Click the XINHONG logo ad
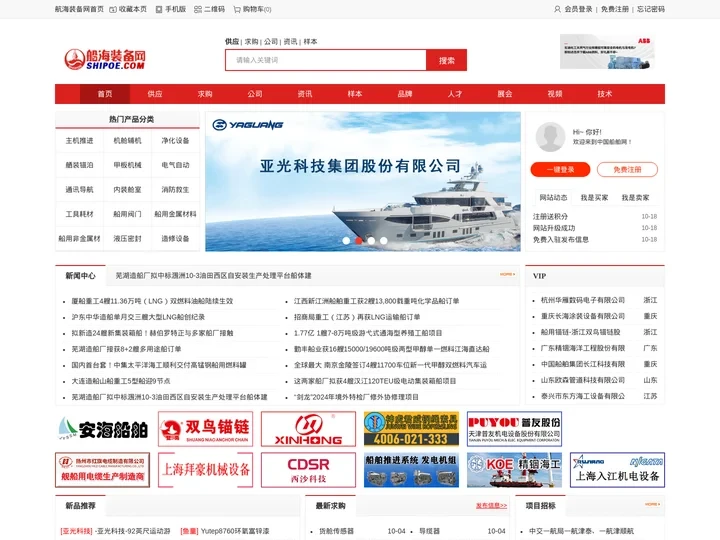This screenshot has width=720, height=540. [308, 429]
